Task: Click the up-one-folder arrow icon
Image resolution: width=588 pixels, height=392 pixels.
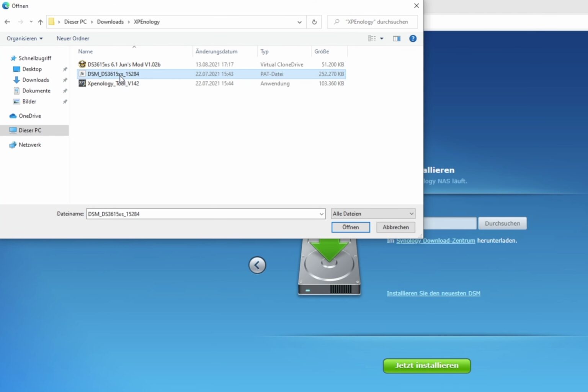Action: pyautogui.click(x=40, y=22)
